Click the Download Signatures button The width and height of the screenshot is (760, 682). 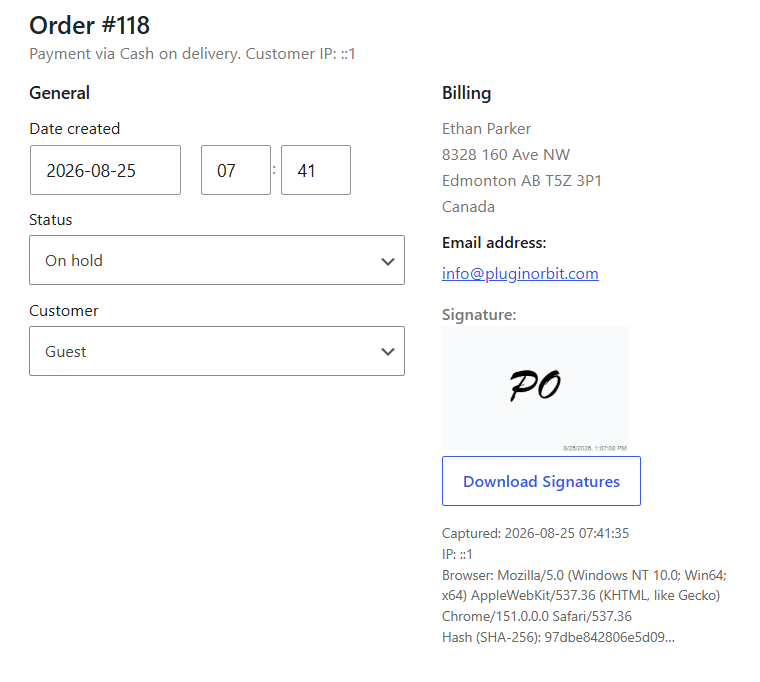541,481
